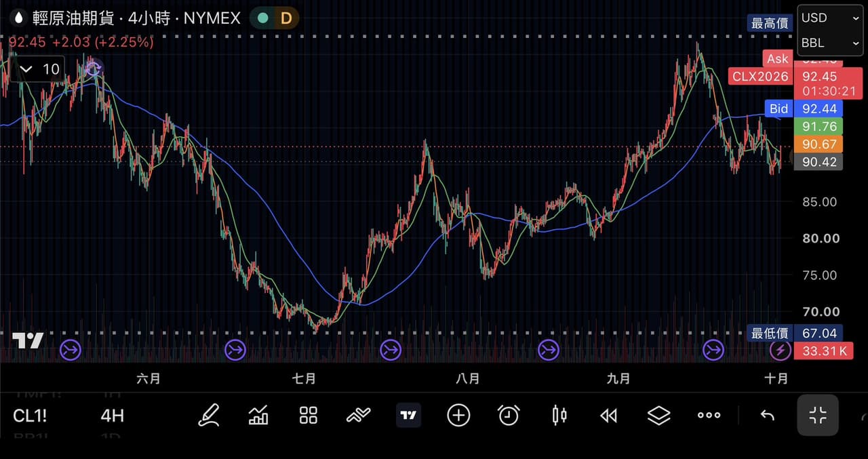The width and height of the screenshot is (868, 459).
Task: Select the drawing pen tool
Action: click(x=209, y=415)
